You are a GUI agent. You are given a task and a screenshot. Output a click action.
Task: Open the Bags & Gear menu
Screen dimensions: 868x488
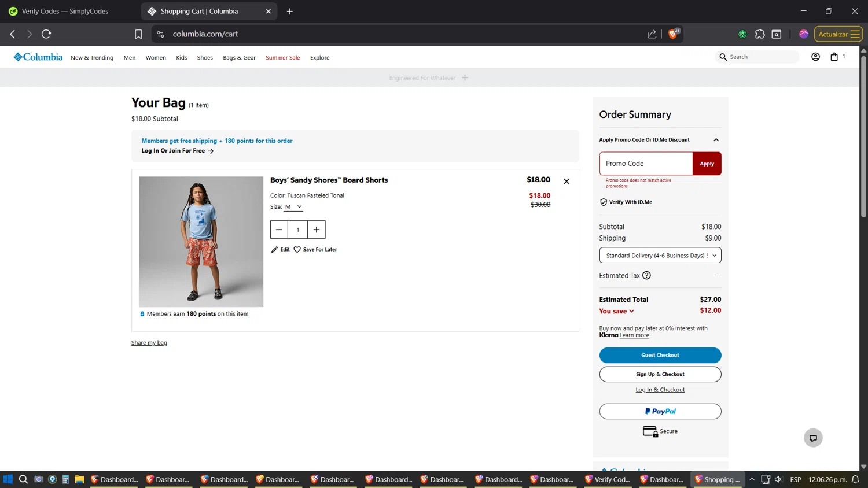239,58
